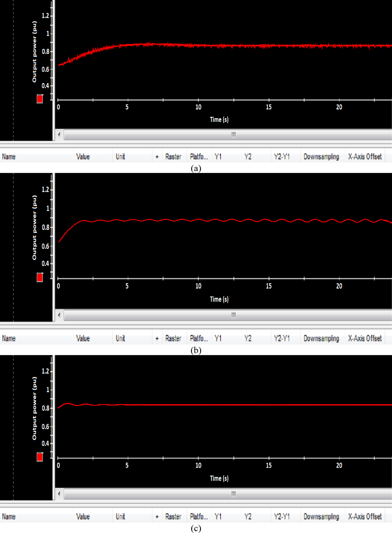Screen dimensions: 392x533
Task: Click the '+' column header under plot (a)
Action: point(157,157)
